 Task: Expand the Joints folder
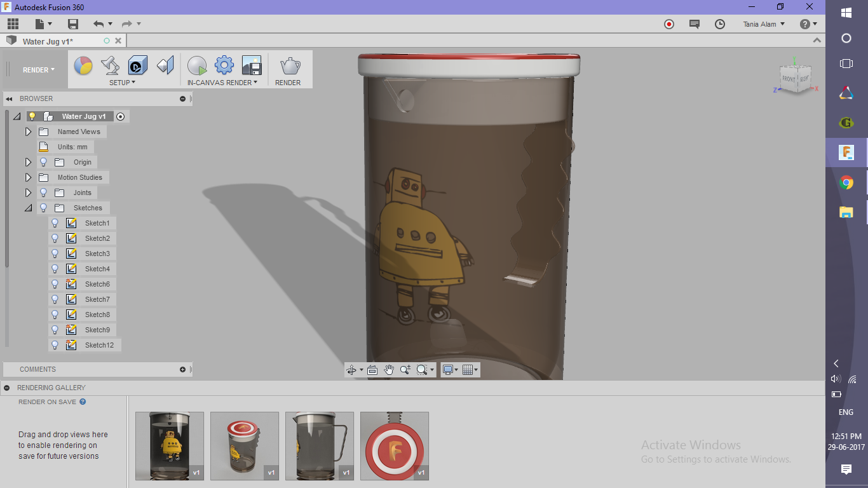28,193
